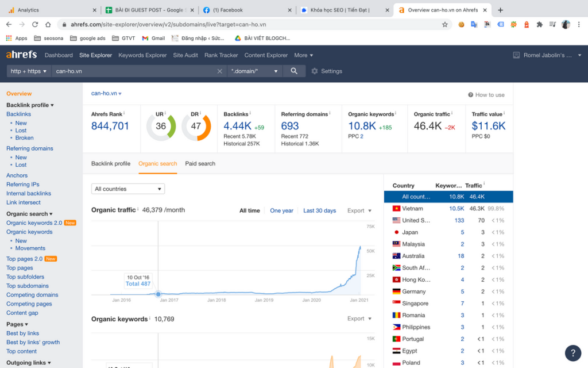Select the All countries row in country table

click(x=448, y=197)
